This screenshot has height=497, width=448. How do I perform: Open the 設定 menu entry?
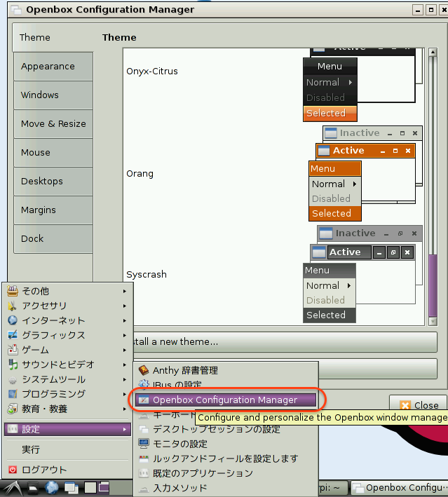(67, 429)
